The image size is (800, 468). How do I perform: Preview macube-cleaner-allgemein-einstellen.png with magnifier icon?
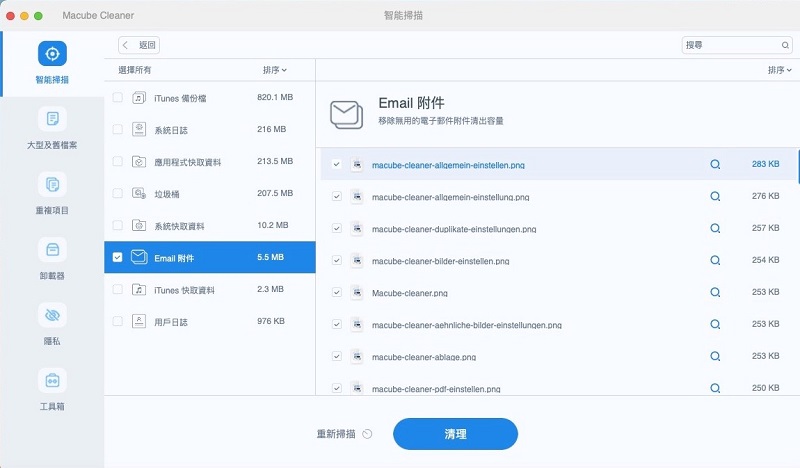point(715,164)
